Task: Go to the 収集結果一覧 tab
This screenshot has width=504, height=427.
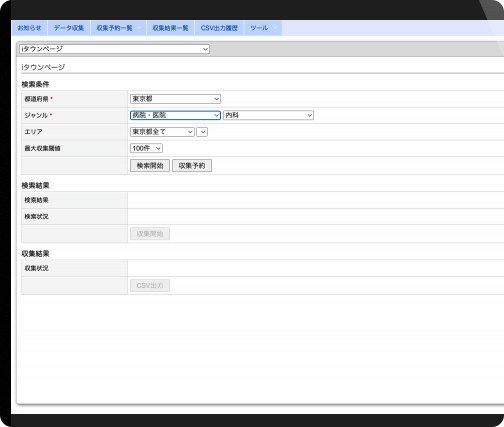Action: pos(170,28)
